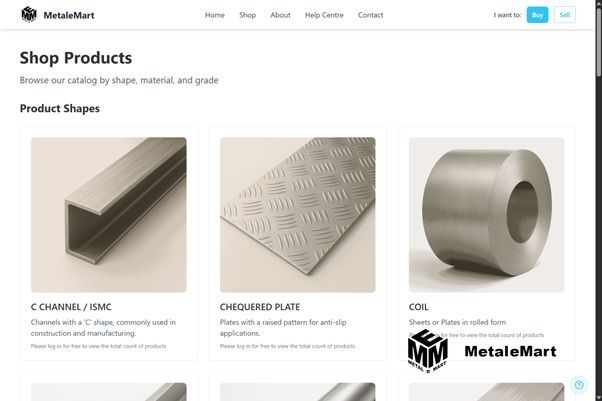Go to the Shop menu item
Screen dimensions: 602x401
click(247, 15)
